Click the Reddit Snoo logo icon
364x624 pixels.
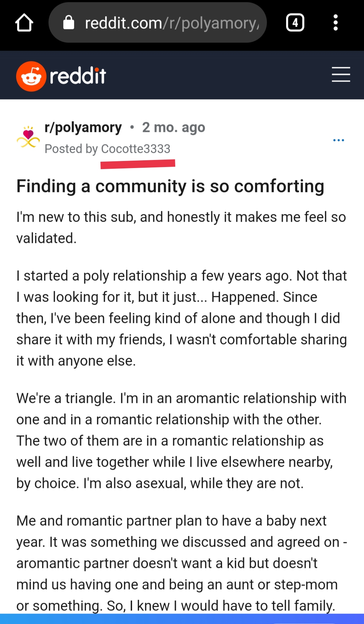31,76
